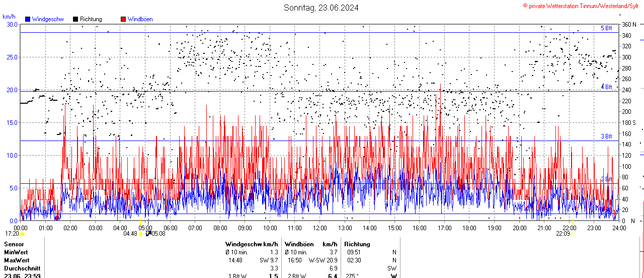Screen dimensions: 644x278
Task: Click the 05:08 moon marker icon
Action: 148,233
